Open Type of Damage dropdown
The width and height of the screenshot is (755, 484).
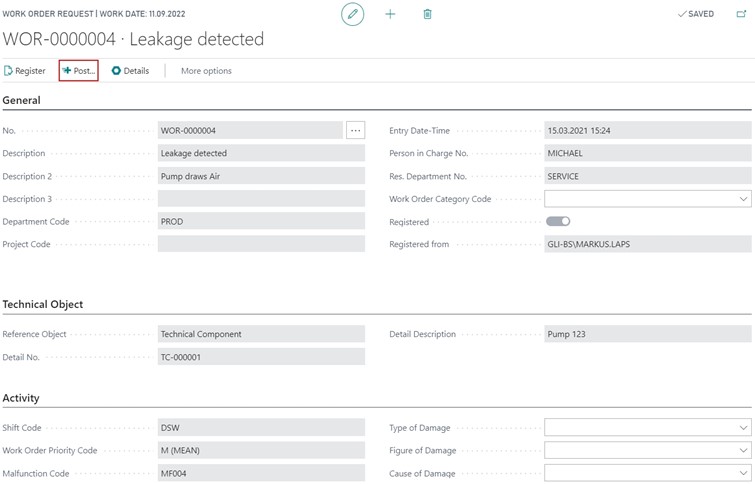(648, 427)
